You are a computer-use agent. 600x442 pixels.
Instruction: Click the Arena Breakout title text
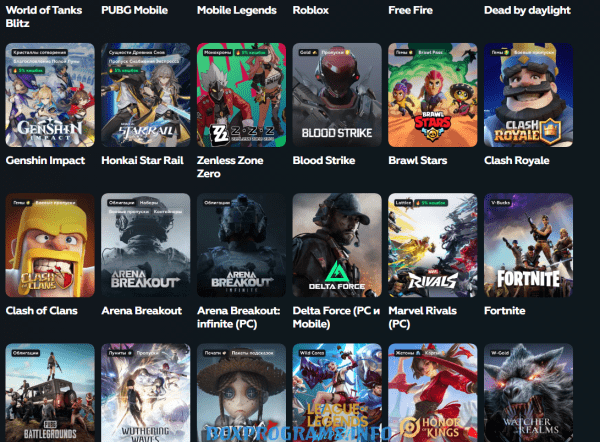click(x=142, y=311)
